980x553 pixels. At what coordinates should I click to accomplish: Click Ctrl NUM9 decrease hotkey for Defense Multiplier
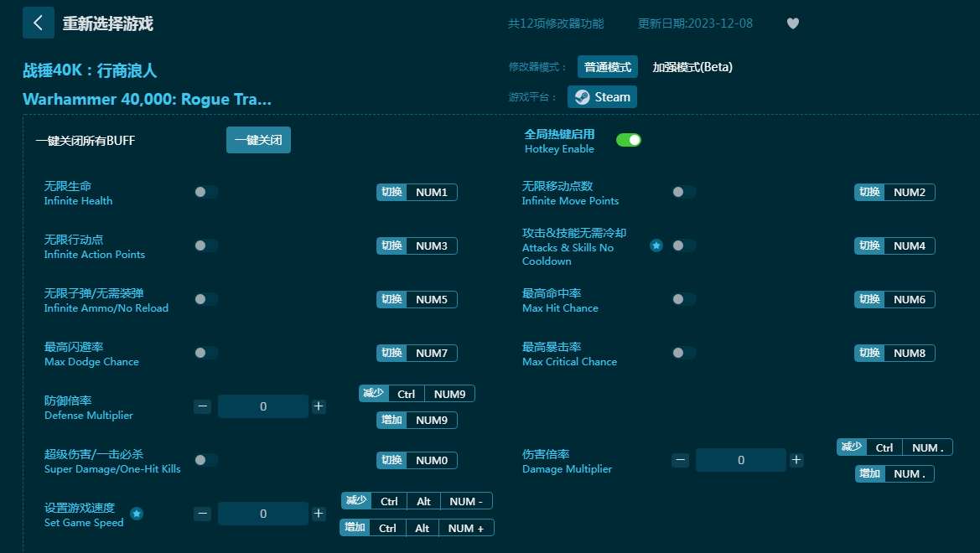[417, 394]
